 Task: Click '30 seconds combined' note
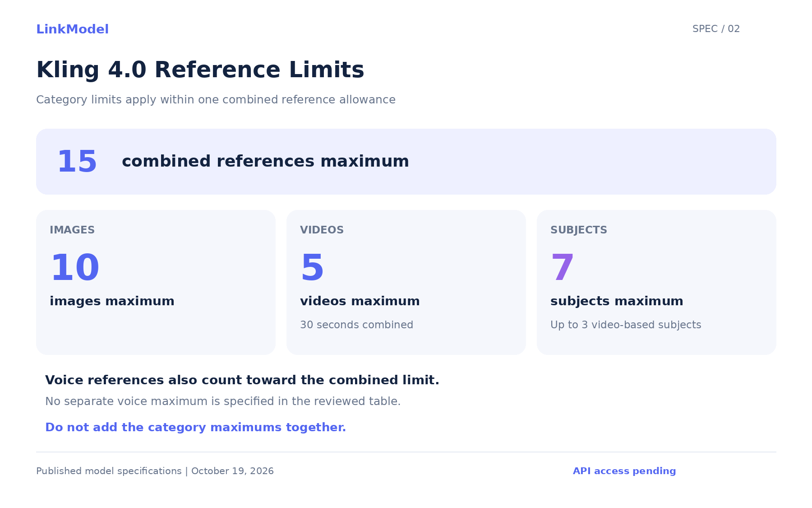(x=356, y=325)
